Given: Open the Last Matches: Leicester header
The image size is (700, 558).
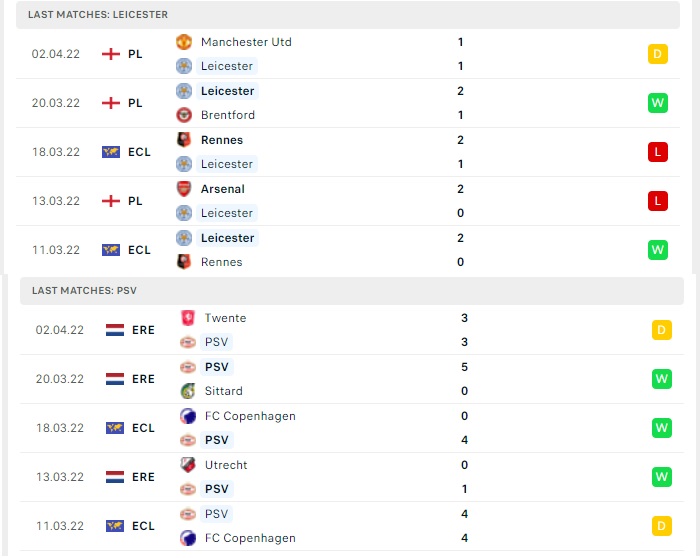Looking at the screenshot, I should 348,15.
